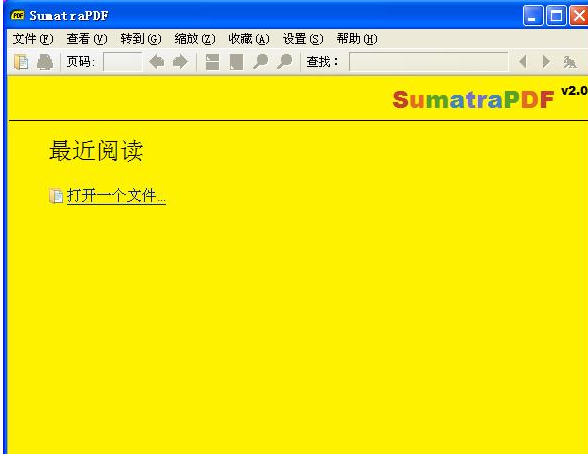Open the 设置(S) menu
The width and height of the screenshot is (588, 454).
pos(303,39)
